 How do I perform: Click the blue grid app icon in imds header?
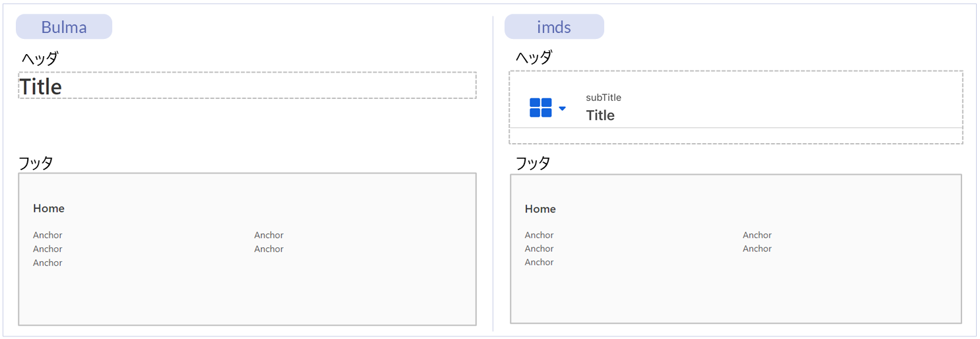540,108
